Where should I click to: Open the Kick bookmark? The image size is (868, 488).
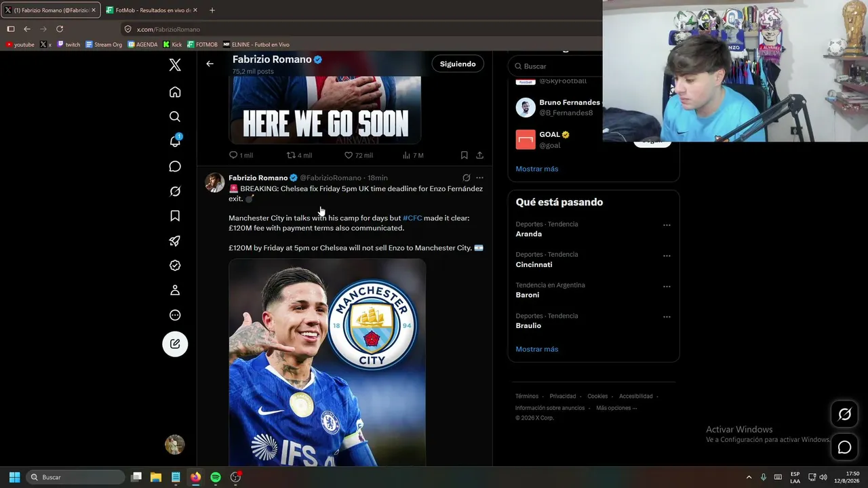point(172,45)
